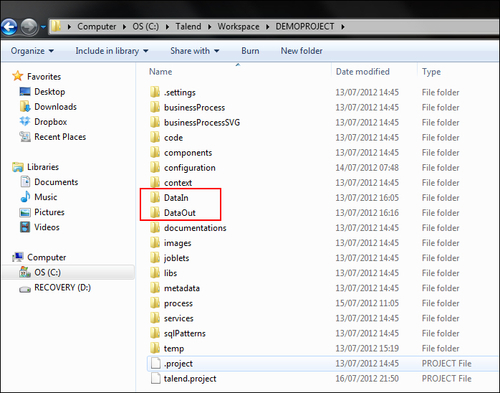The height and width of the screenshot is (393, 500).
Task: Select Favorites star icon in sidebar
Action: 18,76
